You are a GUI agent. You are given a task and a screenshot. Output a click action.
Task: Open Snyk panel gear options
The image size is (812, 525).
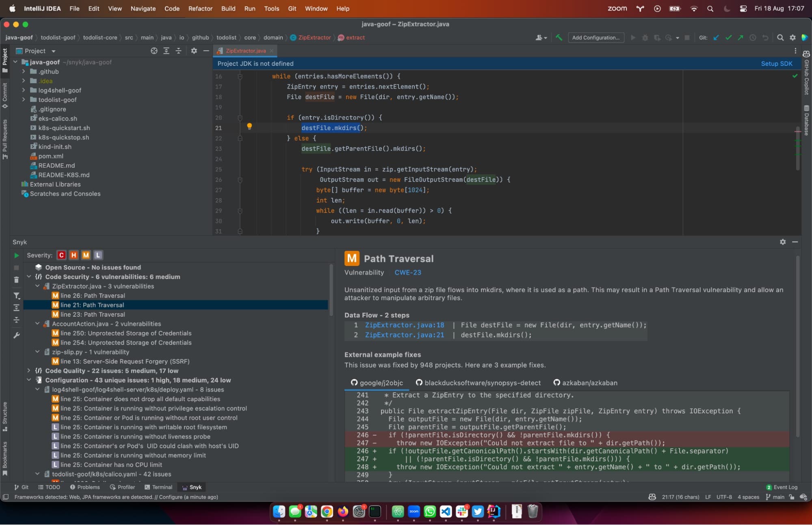(x=783, y=242)
